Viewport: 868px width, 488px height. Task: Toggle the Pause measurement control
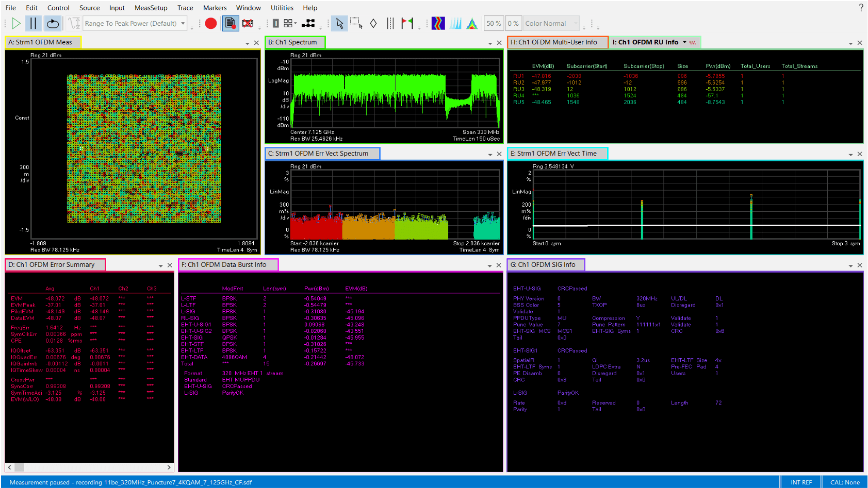pyautogui.click(x=32, y=23)
